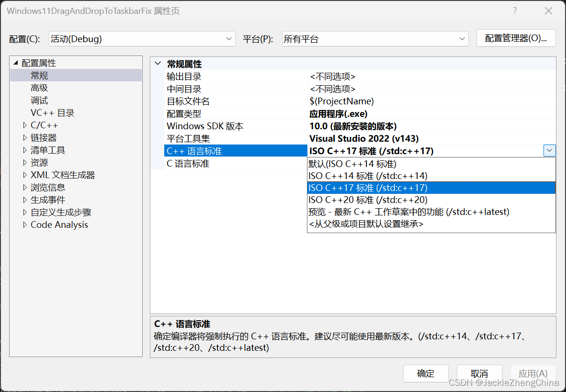Collapse the 常规属性 section chevron

tap(158, 64)
